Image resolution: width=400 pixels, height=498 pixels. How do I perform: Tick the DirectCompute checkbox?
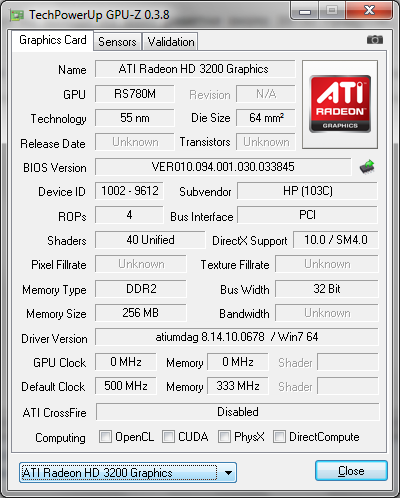pyautogui.click(x=279, y=436)
